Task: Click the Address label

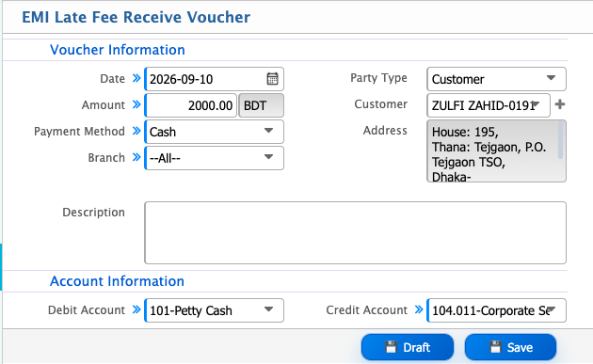Action: point(385,131)
